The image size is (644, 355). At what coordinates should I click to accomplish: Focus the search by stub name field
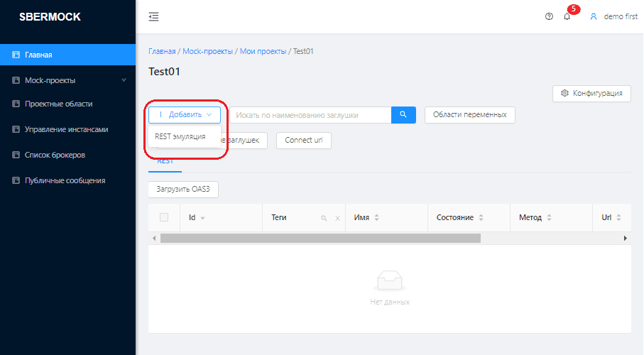(x=310, y=115)
